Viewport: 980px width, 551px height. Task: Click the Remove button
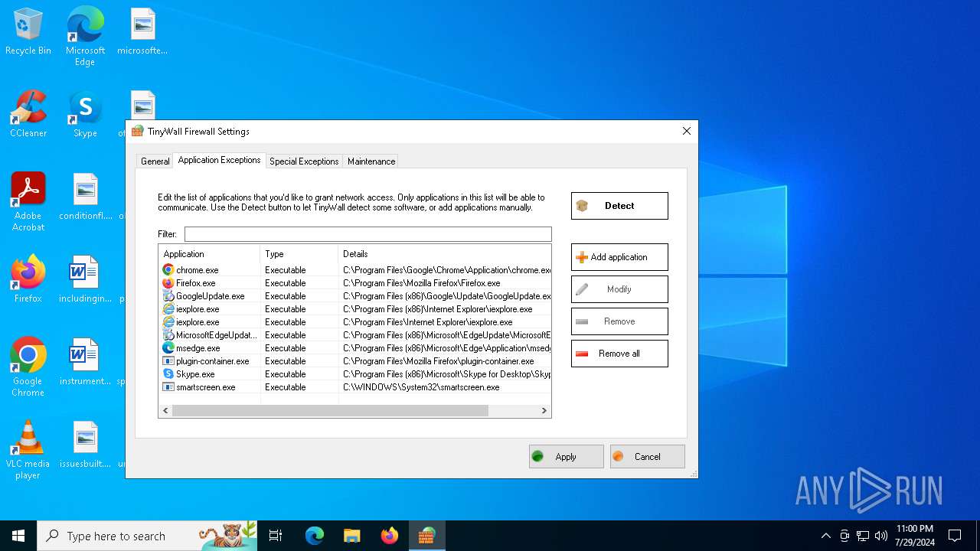[619, 321]
